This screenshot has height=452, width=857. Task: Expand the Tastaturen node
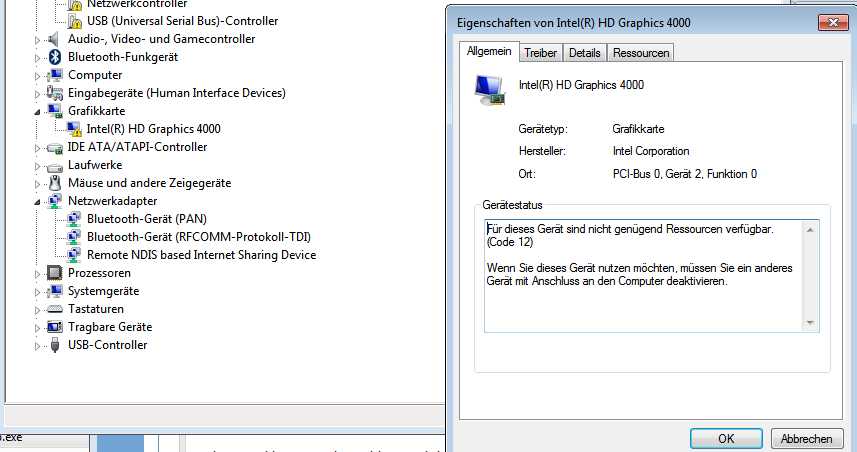click(37, 310)
